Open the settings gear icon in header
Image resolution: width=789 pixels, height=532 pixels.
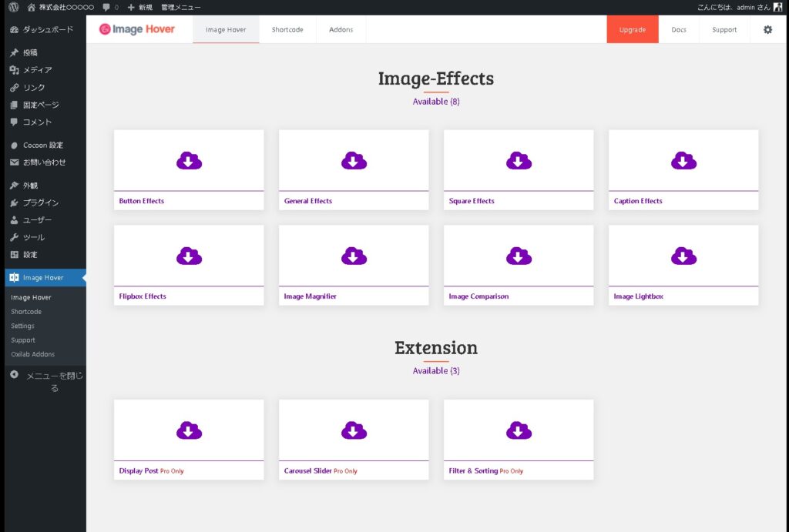pyautogui.click(x=767, y=30)
